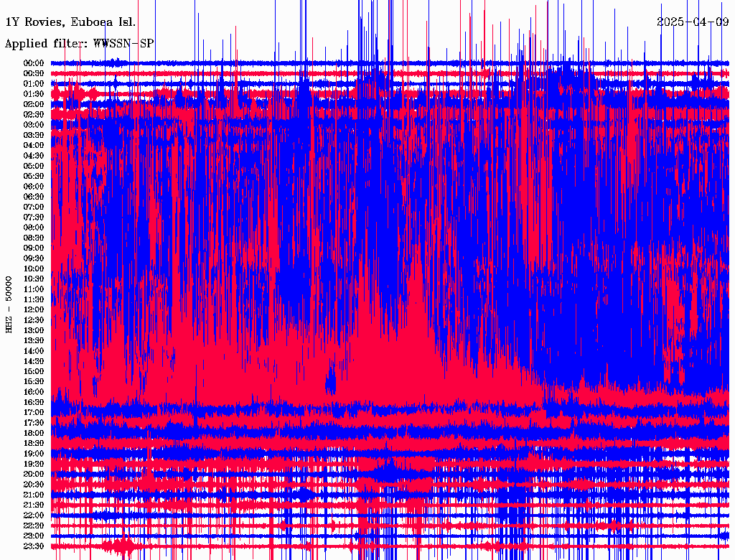Click the 22:00 time row label
Viewport: 735px width, 560px height.
click(x=34, y=515)
